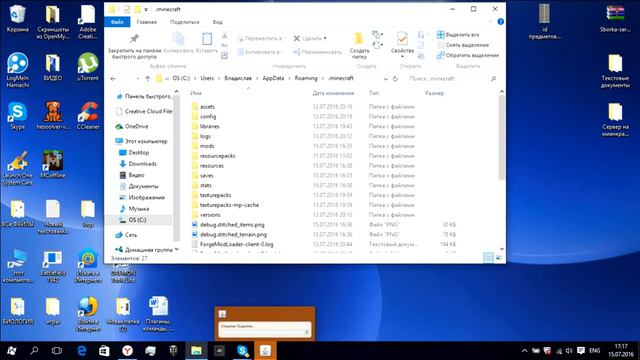This screenshot has width=640, height=360.
Task: Create a new folder with Создать папку
Action: (x=359, y=45)
